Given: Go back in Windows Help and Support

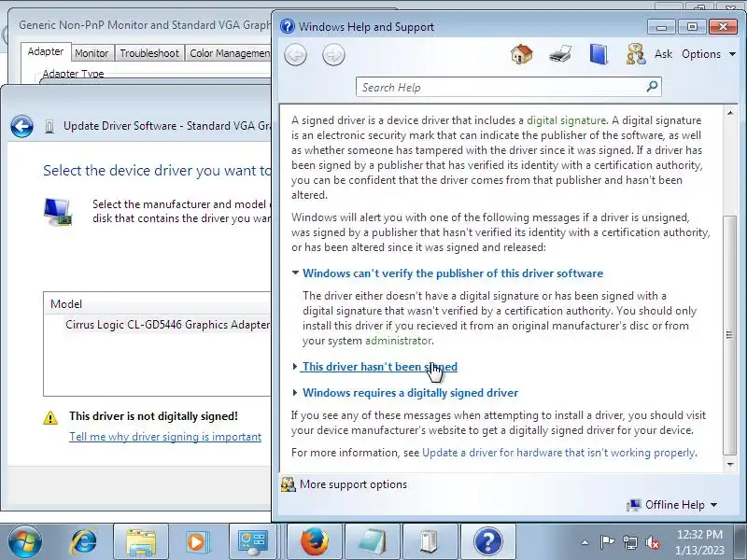Looking at the screenshot, I should point(295,55).
